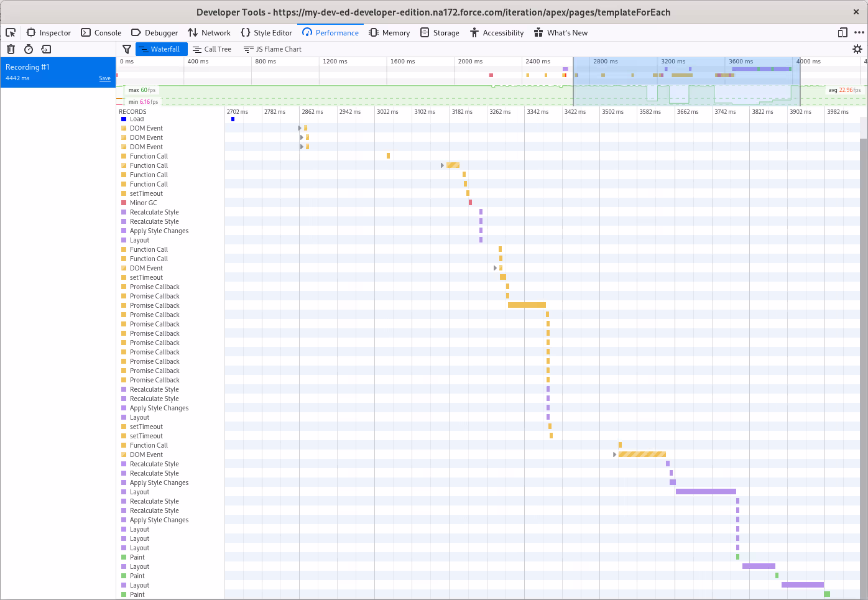Expand the second DOM Event marker

click(302, 137)
